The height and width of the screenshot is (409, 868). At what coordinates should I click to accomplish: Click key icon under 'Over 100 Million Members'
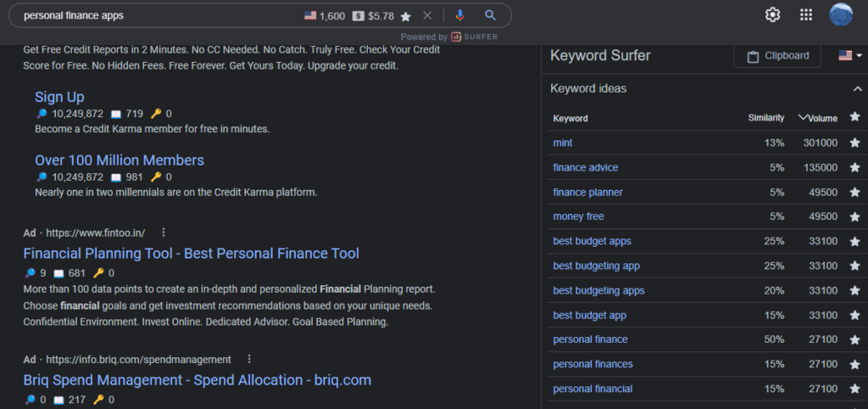click(156, 177)
